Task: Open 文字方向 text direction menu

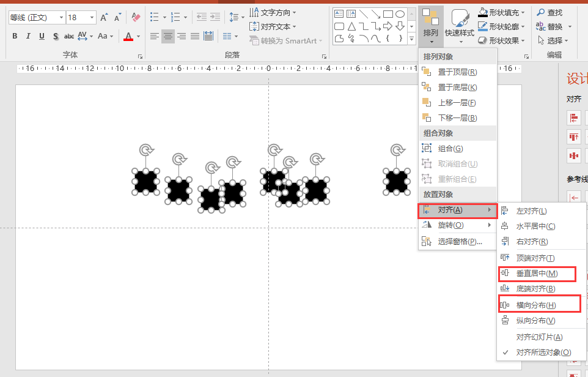Action: [273, 13]
